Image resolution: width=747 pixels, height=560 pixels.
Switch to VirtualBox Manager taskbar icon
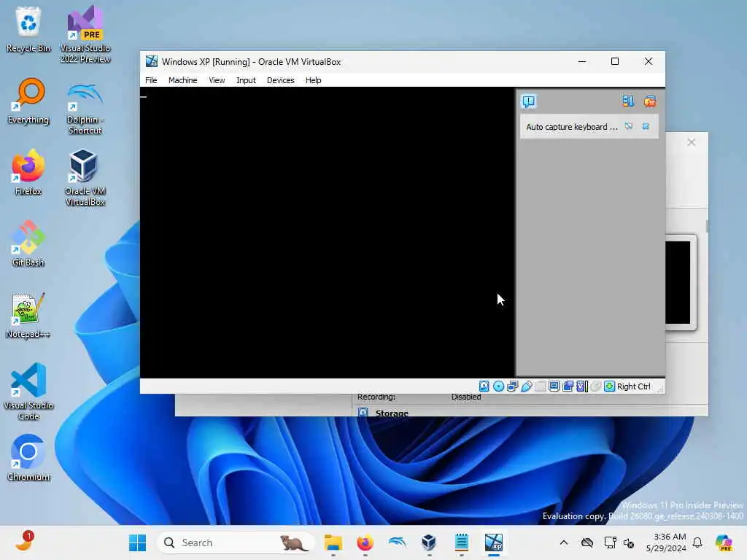click(x=429, y=542)
